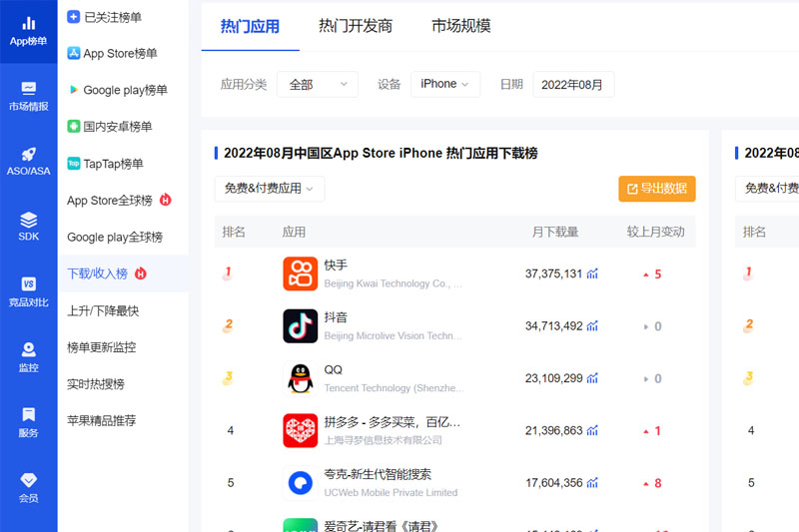Viewport: 799px width, 532px height.
Task: Open the 竞品对比 sidebar icon
Action: click(x=28, y=284)
